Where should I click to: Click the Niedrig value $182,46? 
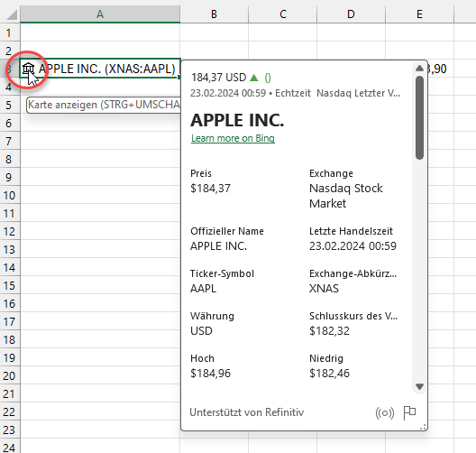pyautogui.click(x=329, y=373)
